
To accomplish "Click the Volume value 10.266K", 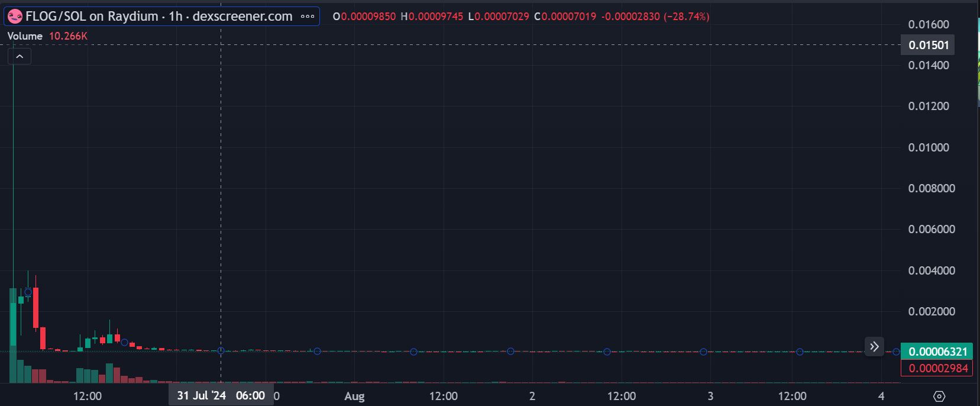I will coord(68,36).
